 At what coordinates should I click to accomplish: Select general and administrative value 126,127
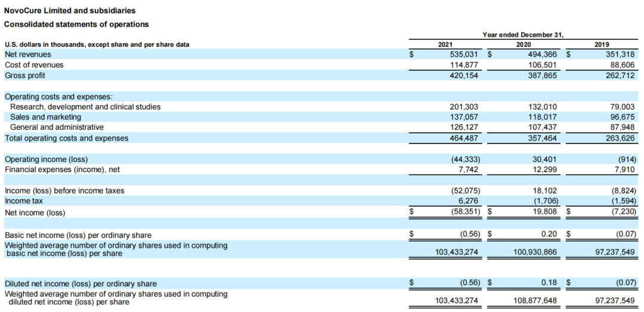(x=464, y=127)
